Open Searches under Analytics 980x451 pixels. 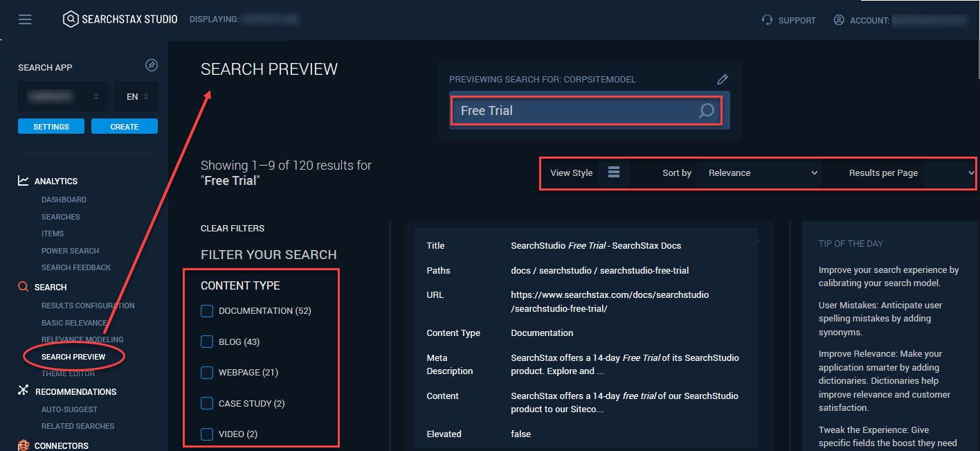click(61, 217)
